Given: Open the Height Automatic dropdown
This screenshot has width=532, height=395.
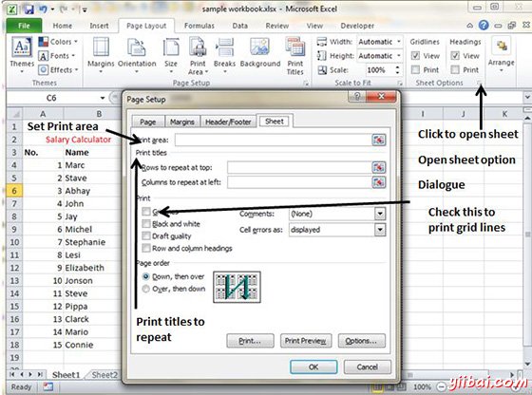Looking at the screenshot, I should [x=399, y=56].
